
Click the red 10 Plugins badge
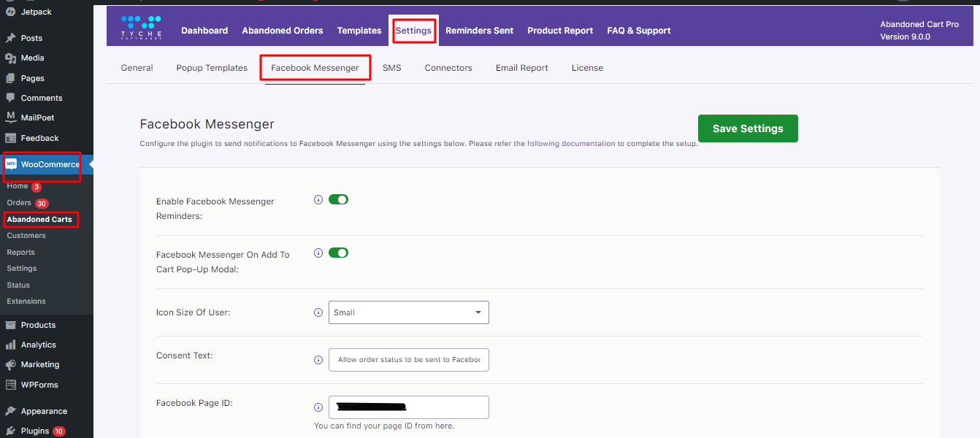pyautogui.click(x=59, y=431)
